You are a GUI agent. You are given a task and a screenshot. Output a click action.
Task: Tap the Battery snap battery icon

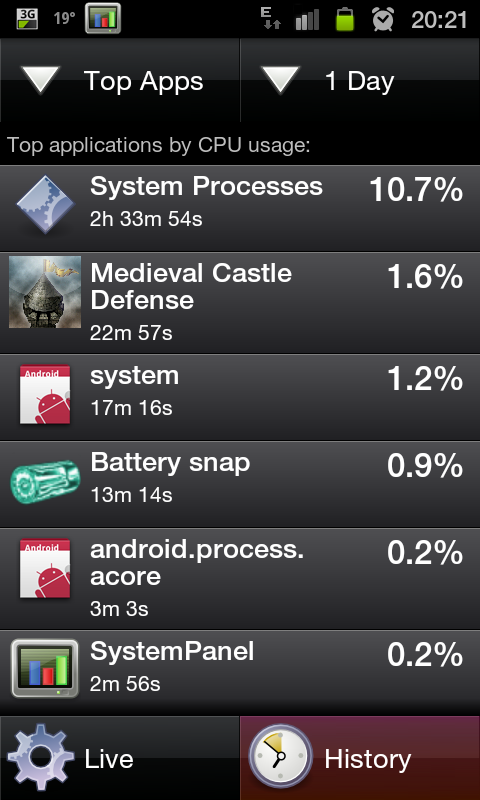[45, 481]
